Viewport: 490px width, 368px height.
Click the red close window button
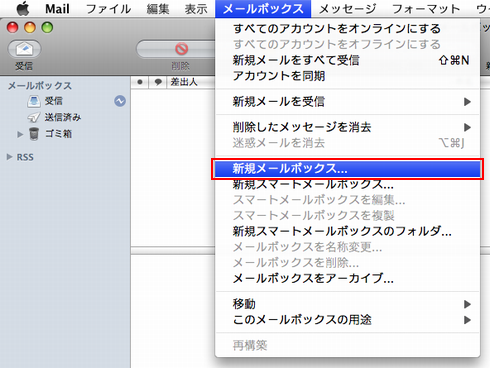click(x=12, y=27)
